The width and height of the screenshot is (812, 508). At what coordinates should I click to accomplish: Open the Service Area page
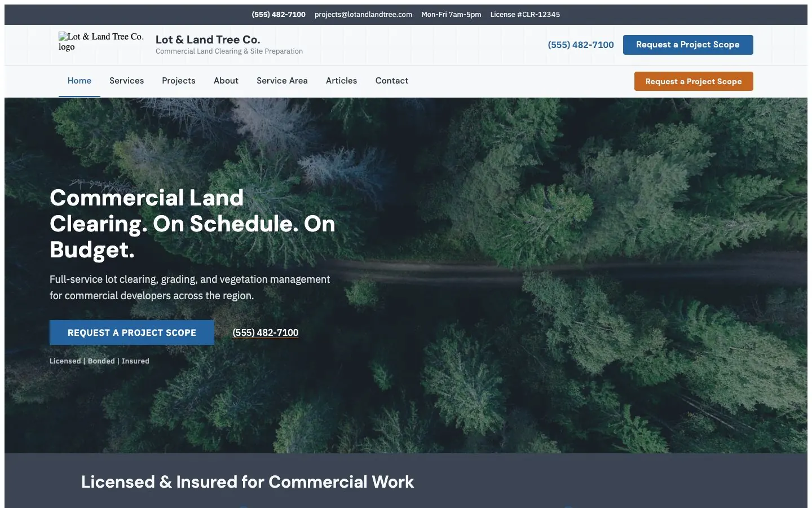point(282,81)
